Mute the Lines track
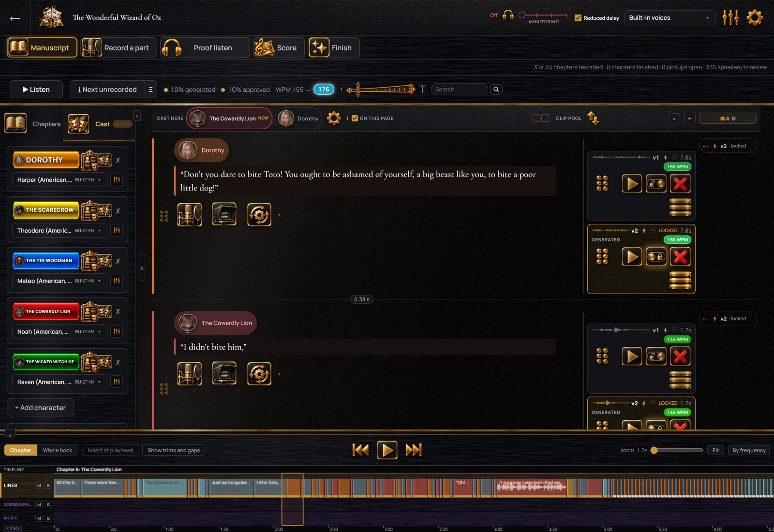 (39, 485)
